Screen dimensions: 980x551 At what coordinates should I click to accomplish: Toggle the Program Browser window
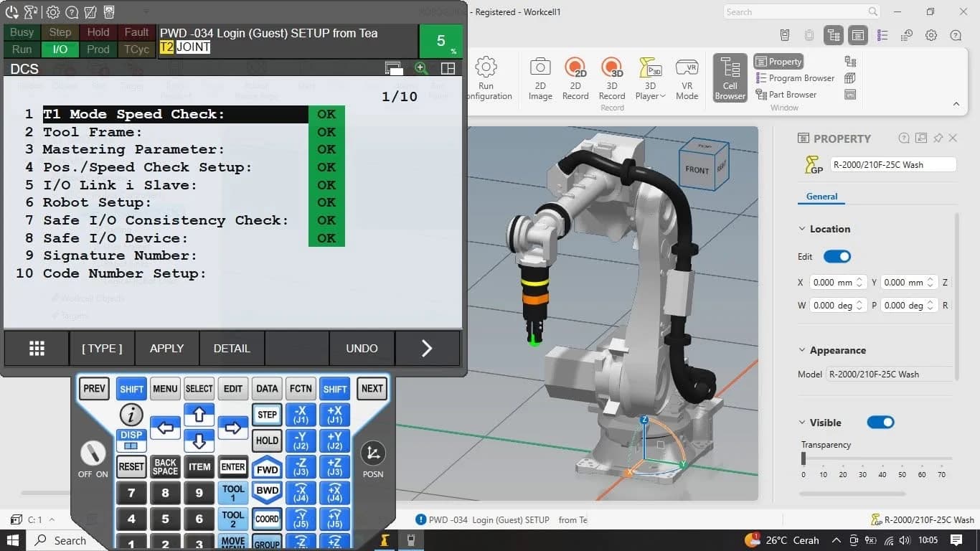tap(795, 78)
